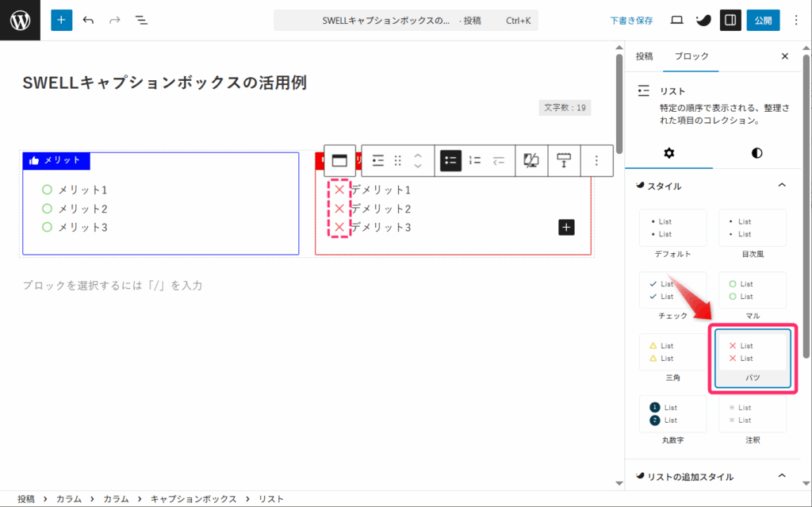Choose the チェック list style
The width and height of the screenshot is (812, 507).
(672, 296)
